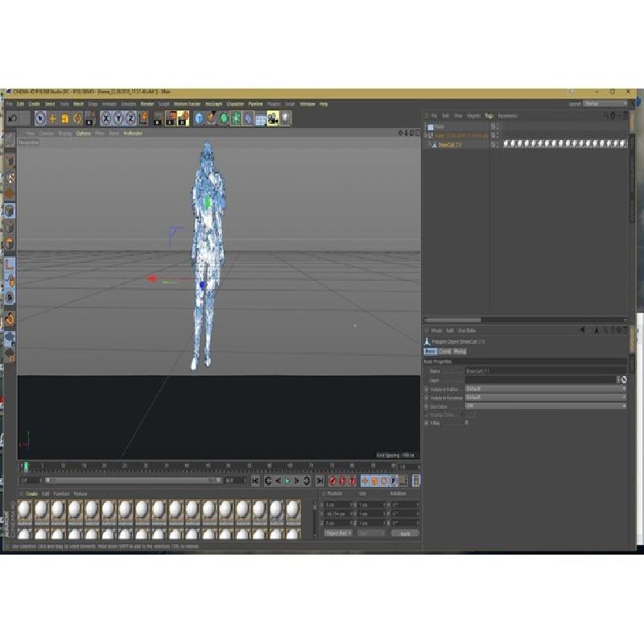Select the Rotate tool in top toolbar
Viewport: 644px width, 644px height.
(x=77, y=118)
